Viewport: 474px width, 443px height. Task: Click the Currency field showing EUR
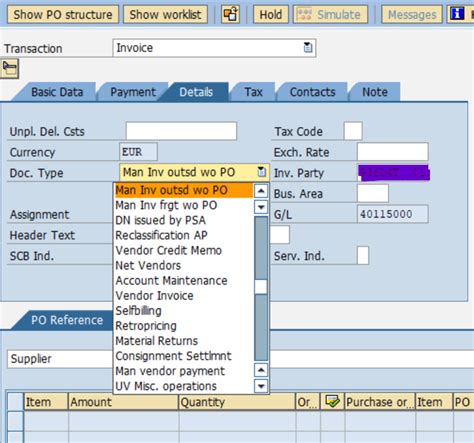(138, 152)
